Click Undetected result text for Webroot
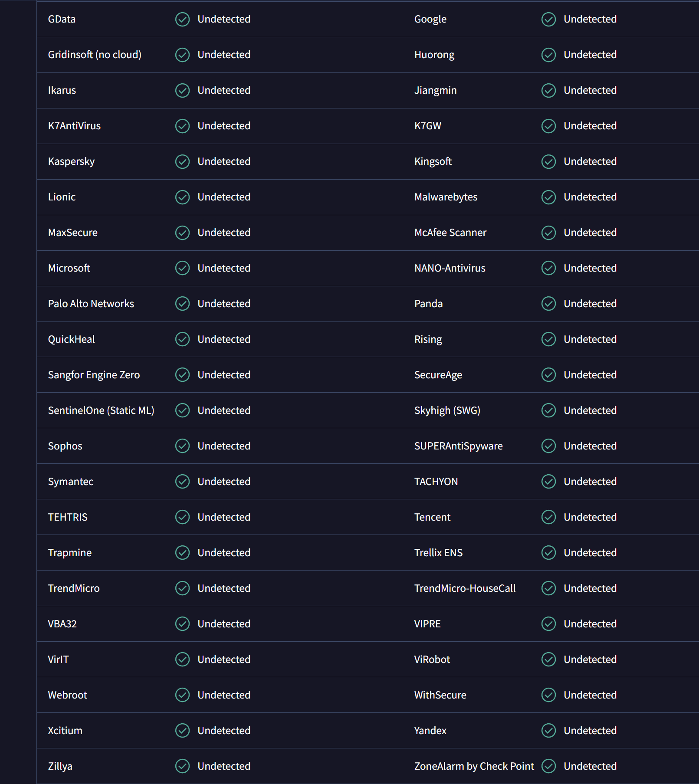699x784 pixels. point(224,695)
